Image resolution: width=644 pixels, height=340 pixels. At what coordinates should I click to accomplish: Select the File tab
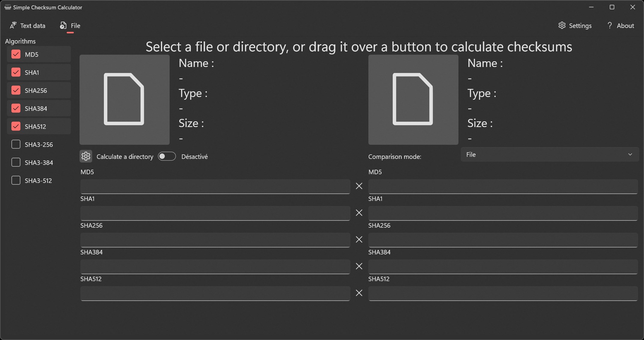point(70,26)
